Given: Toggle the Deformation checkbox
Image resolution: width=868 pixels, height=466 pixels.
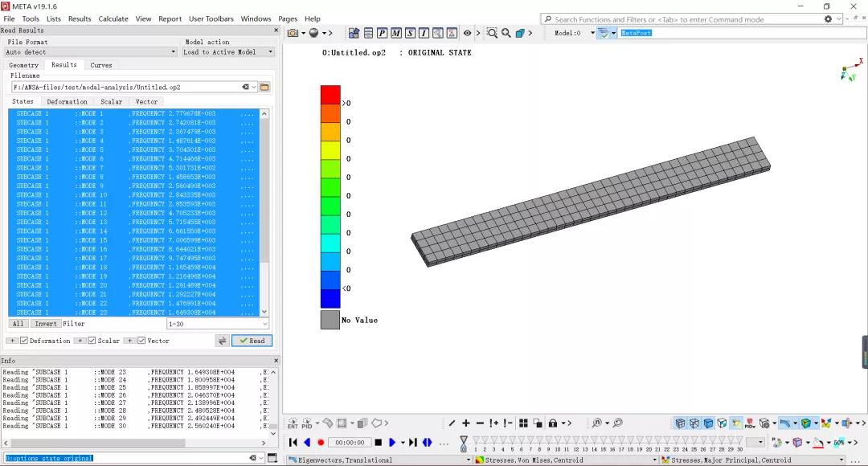Looking at the screenshot, I should [x=24, y=341].
